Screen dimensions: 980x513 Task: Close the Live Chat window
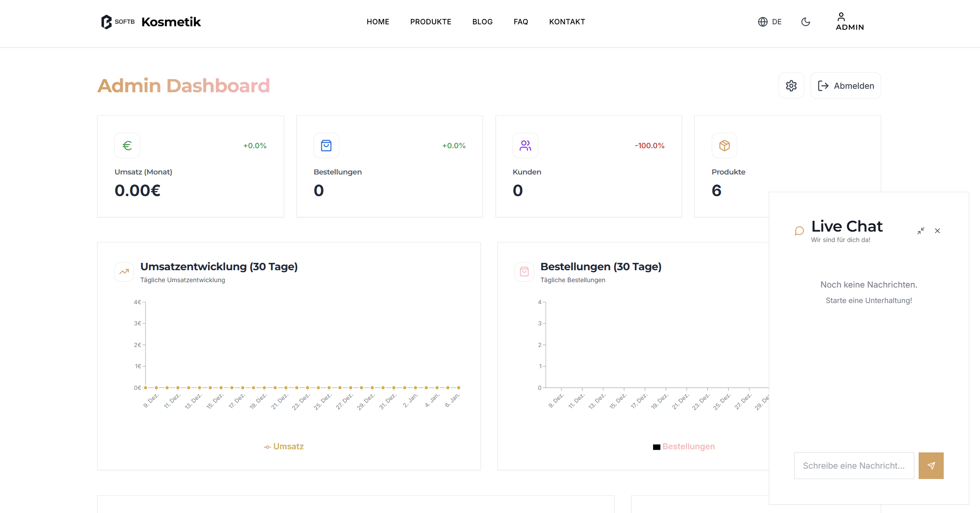pos(937,231)
